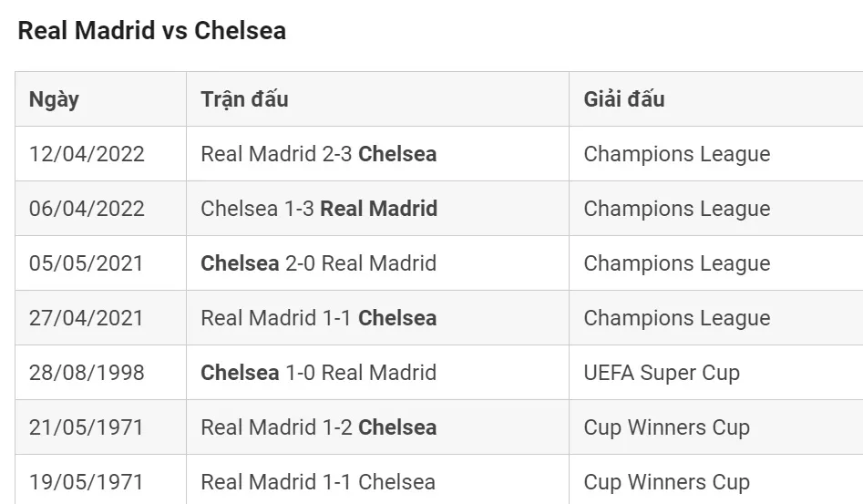Select the 19/05/1971 date cell

pyautogui.click(x=87, y=482)
